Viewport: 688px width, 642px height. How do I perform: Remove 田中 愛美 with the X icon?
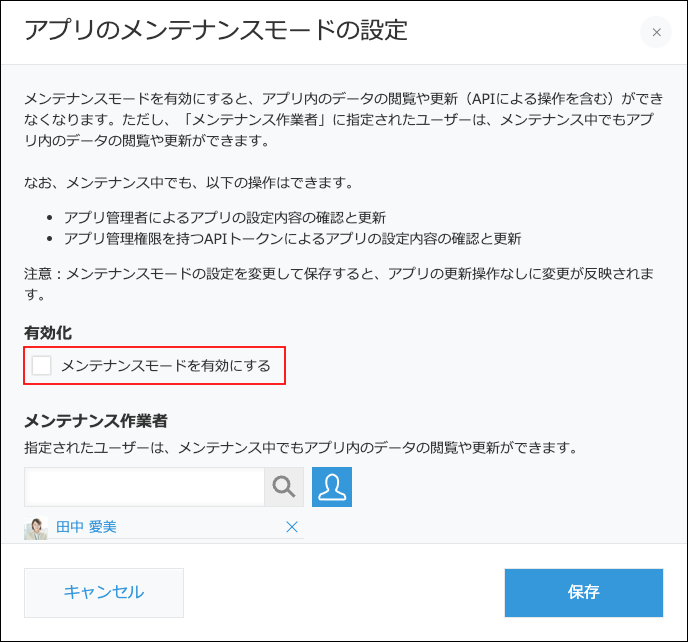[x=292, y=527]
